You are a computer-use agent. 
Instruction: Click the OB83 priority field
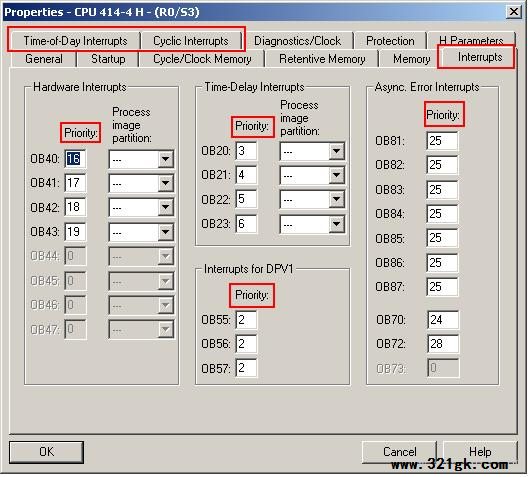click(442, 190)
